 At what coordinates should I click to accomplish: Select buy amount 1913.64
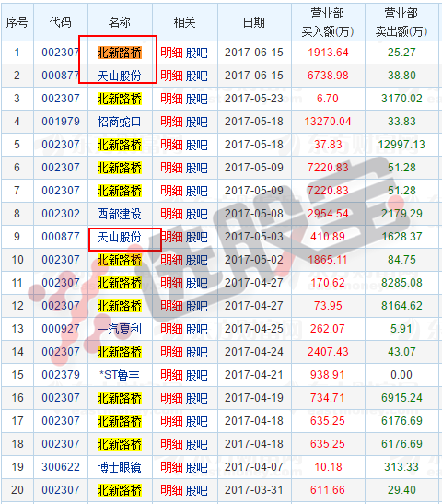(328, 53)
